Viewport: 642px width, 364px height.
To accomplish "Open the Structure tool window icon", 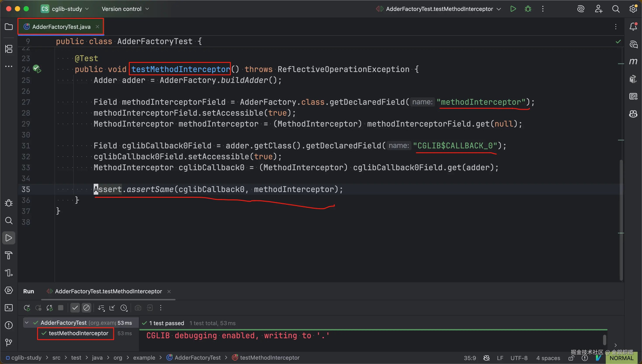I will pyautogui.click(x=9, y=49).
